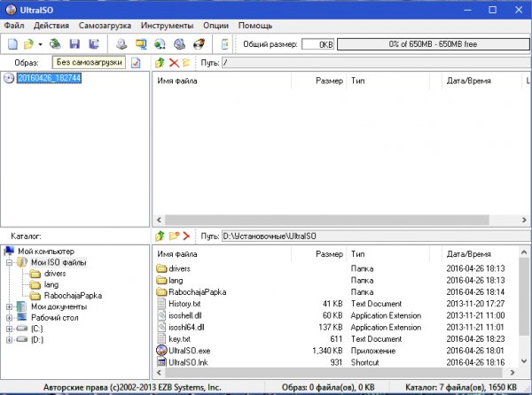Expand the Рабочий стол node

(x=9, y=318)
